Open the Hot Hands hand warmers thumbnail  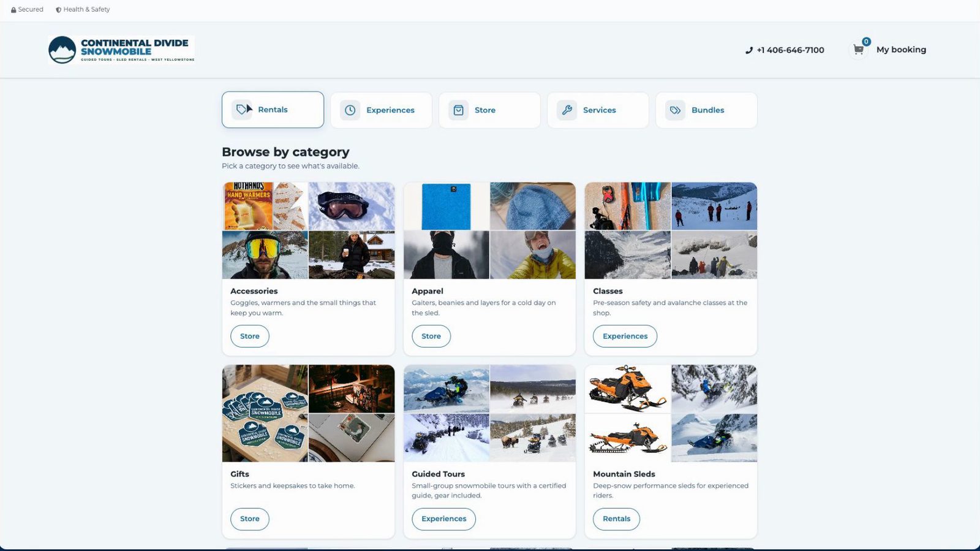pos(265,206)
